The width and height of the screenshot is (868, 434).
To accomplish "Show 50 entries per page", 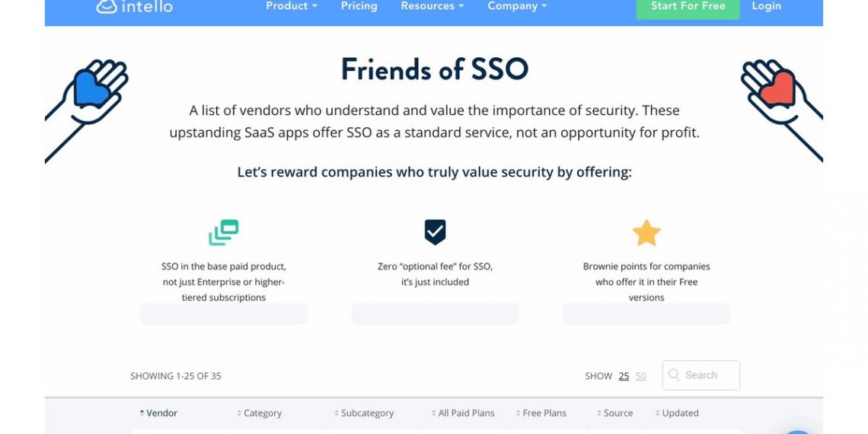I will [640, 376].
